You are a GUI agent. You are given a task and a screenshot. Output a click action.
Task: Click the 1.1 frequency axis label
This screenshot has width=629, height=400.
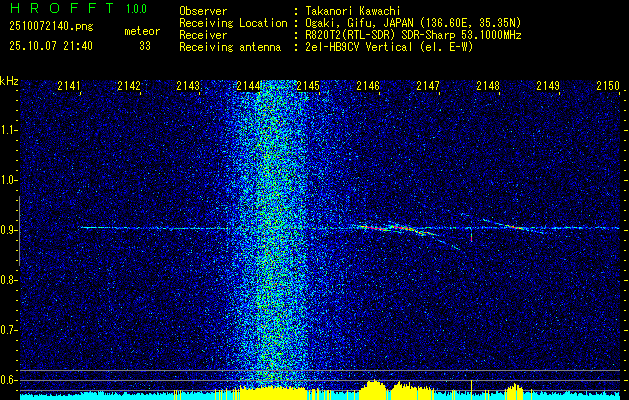pos(8,131)
